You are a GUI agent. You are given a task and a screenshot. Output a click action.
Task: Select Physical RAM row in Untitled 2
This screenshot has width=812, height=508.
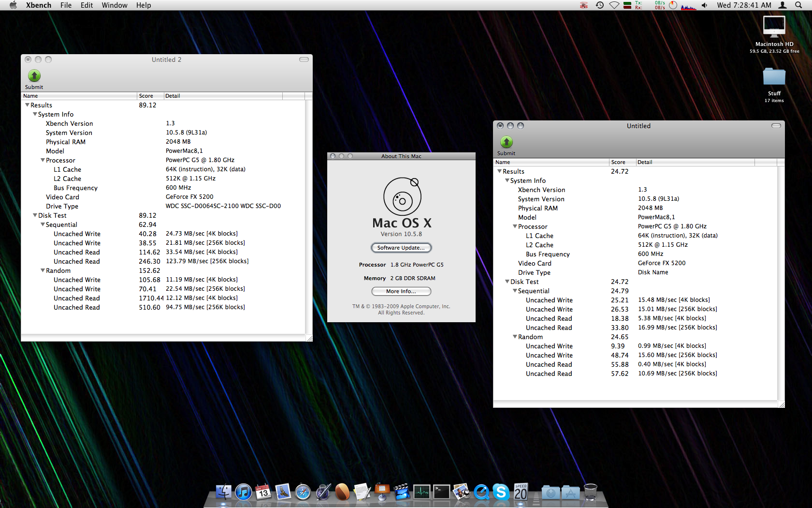click(x=163, y=142)
